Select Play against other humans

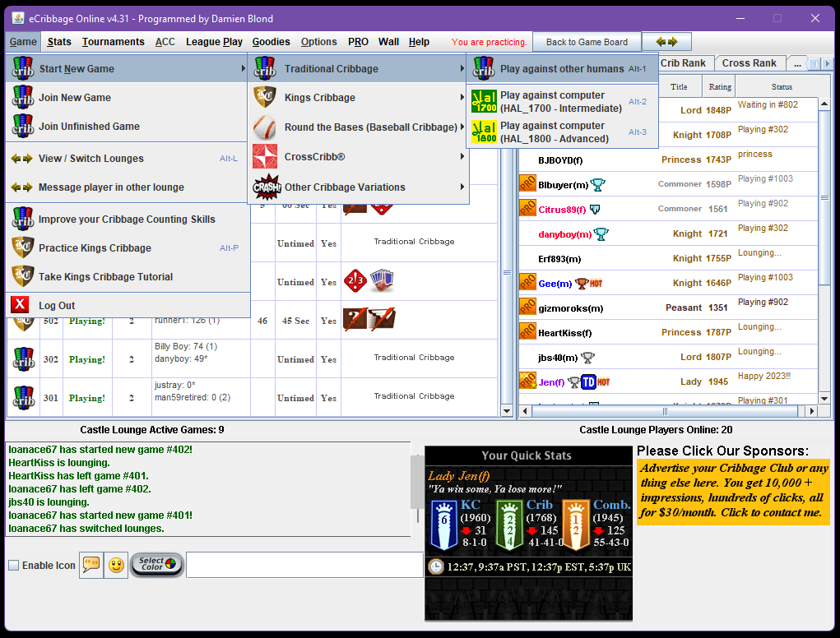coord(561,69)
